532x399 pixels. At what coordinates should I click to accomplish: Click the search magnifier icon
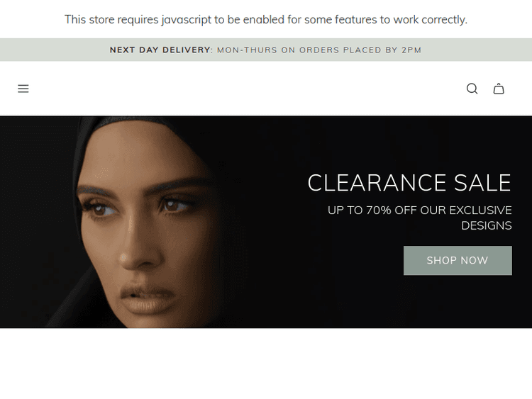(x=472, y=89)
